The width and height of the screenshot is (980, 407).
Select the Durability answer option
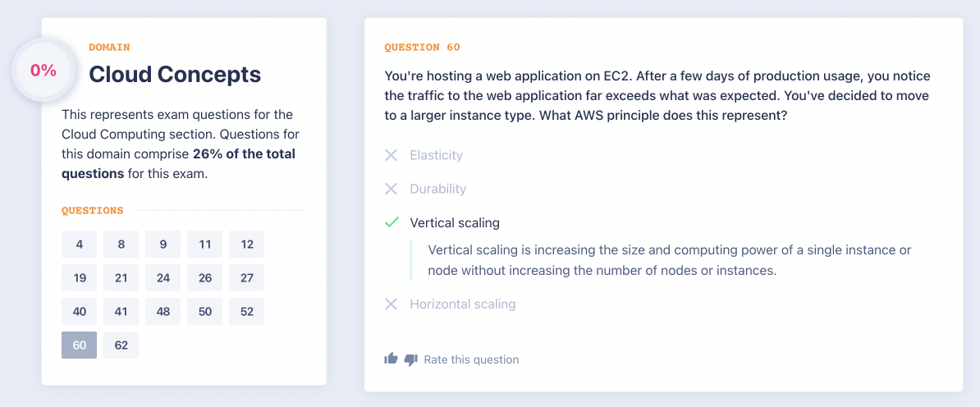point(437,189)
